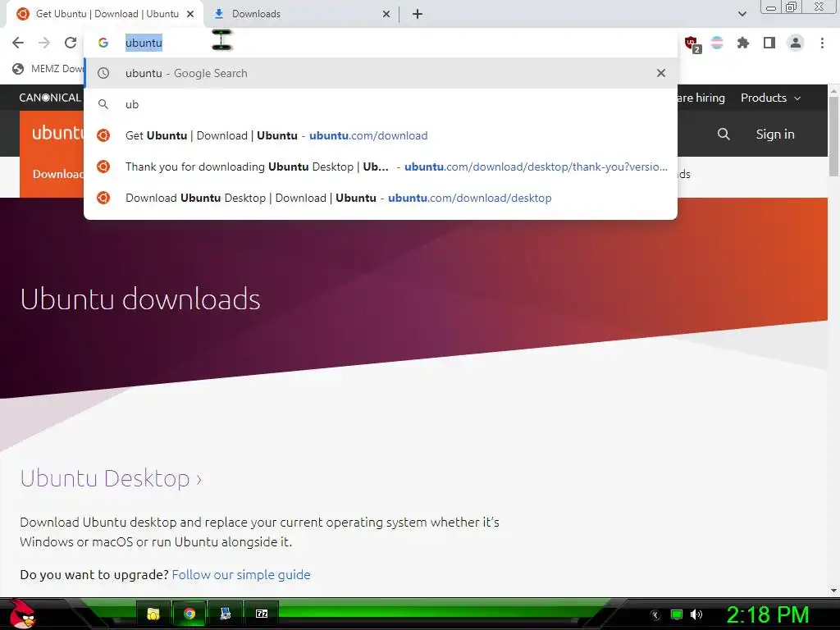
Task: Open the computer program taskbar icon
Action: click(225, 614)
